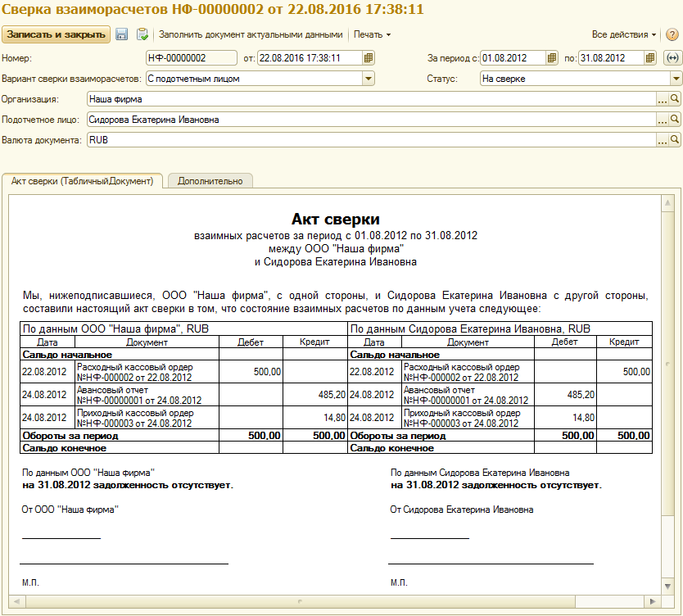Screen dimensions: 683x616
Task: Click the Организация field with Наша фирма
Action: coord(372,99)
